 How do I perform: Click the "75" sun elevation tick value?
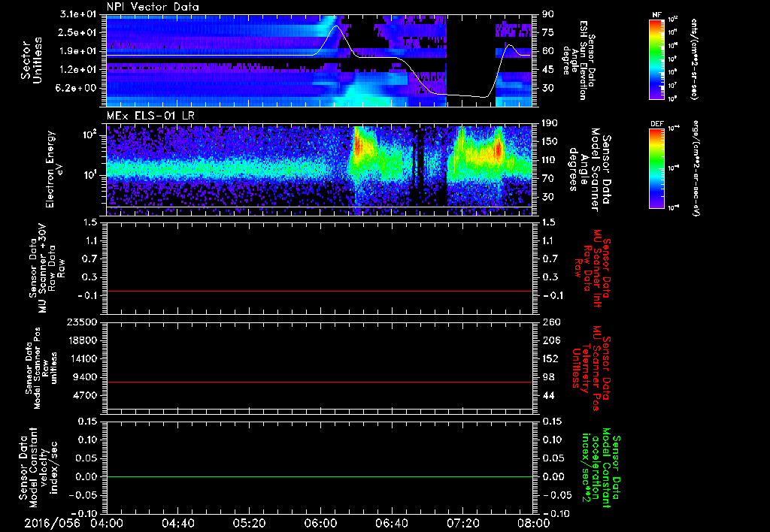click(x=548, y=32)
